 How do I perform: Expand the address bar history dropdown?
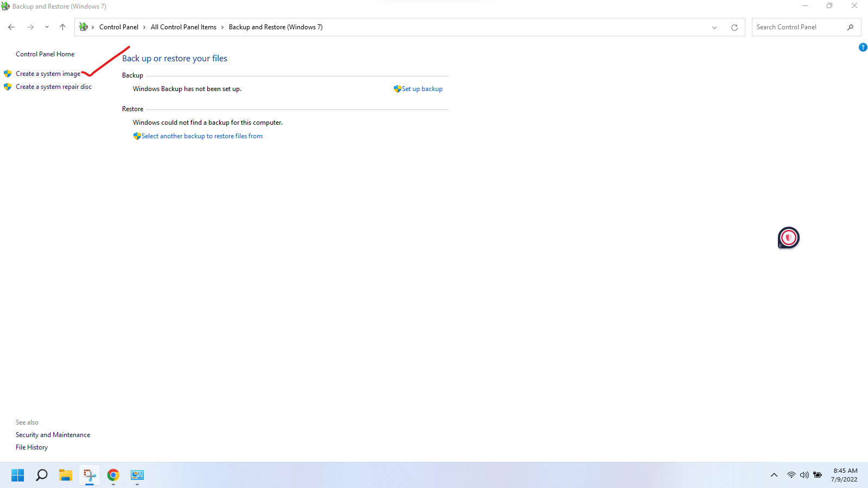714,28
